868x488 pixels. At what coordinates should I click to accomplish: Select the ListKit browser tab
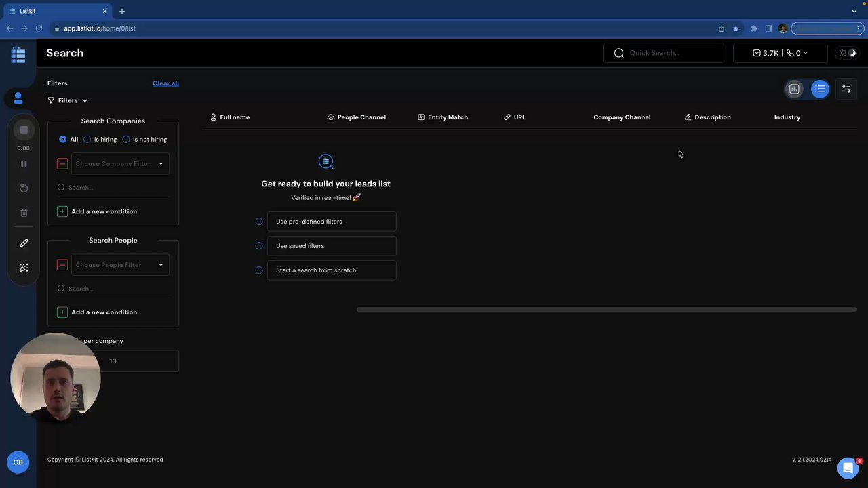57,11
